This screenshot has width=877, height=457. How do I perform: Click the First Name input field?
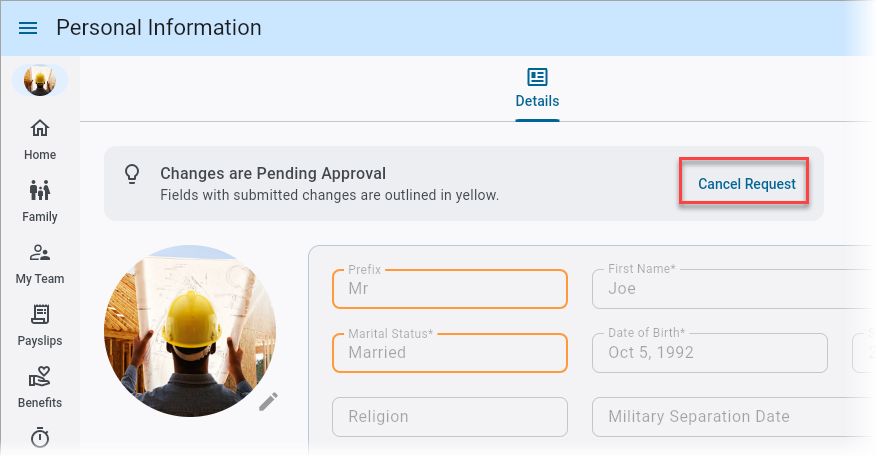coord(735,289)
